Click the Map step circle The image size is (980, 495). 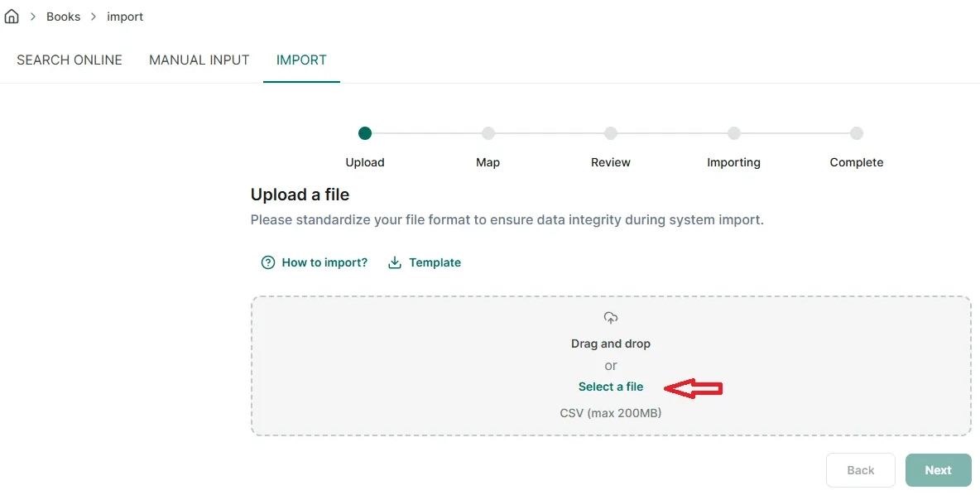[488, 133]
